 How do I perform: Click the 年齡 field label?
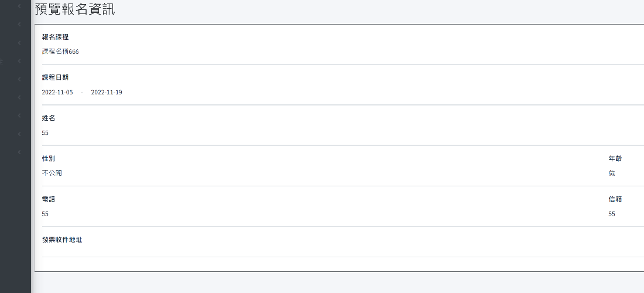point(615,159)
